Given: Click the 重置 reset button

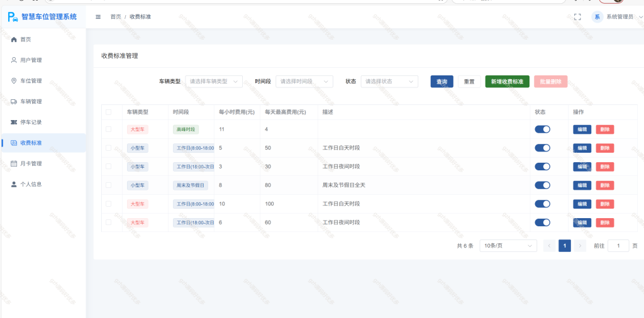Looking at the screenshot, I should click(x=469, y=82).
